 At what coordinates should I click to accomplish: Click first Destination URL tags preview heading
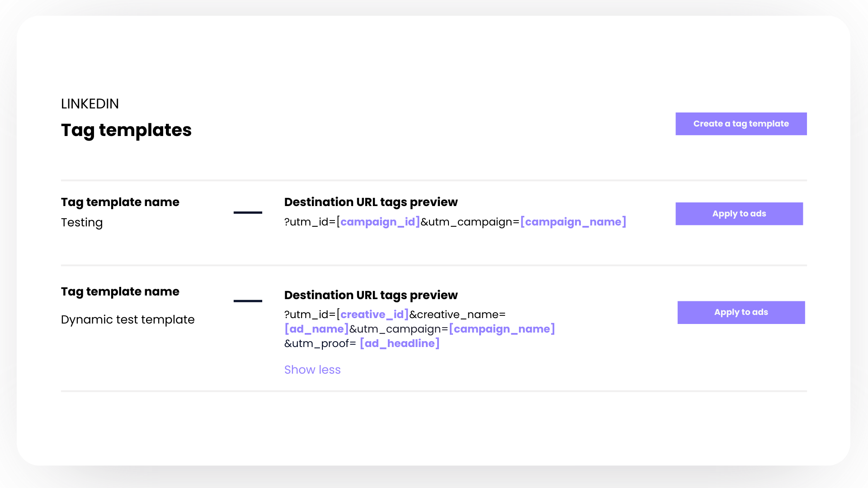point(371,202)
